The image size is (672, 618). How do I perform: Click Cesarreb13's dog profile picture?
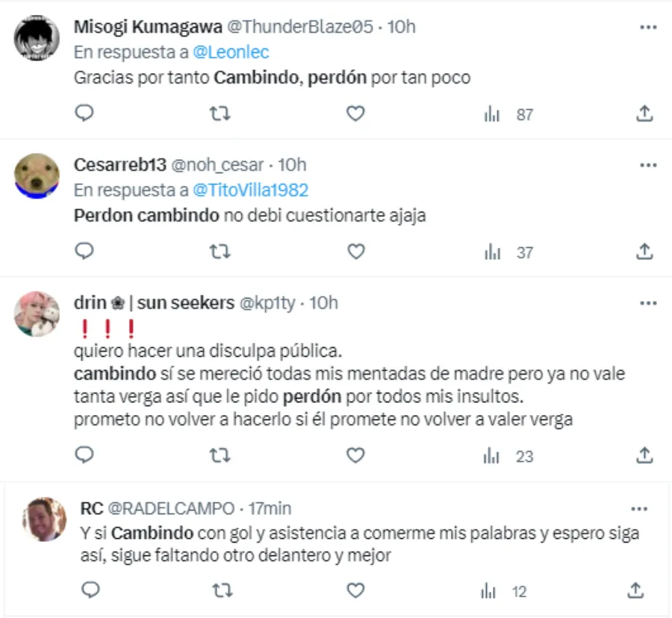pos(37,176)
